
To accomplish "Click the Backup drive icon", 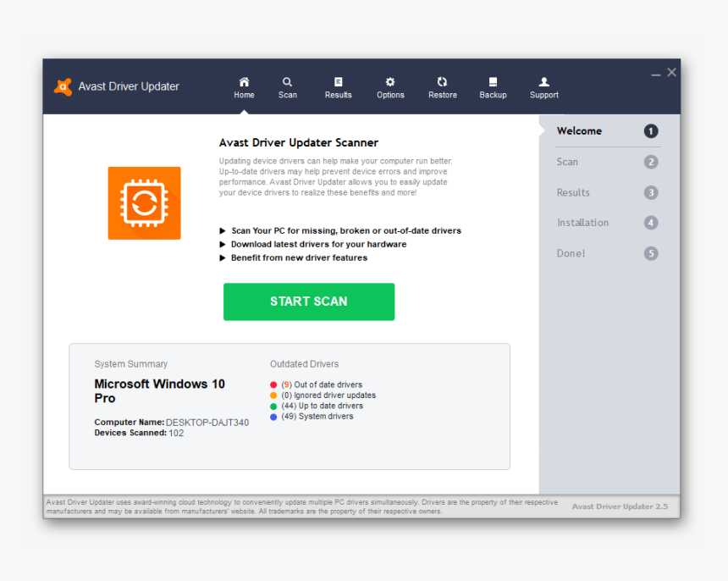I will tap(493, 82).
